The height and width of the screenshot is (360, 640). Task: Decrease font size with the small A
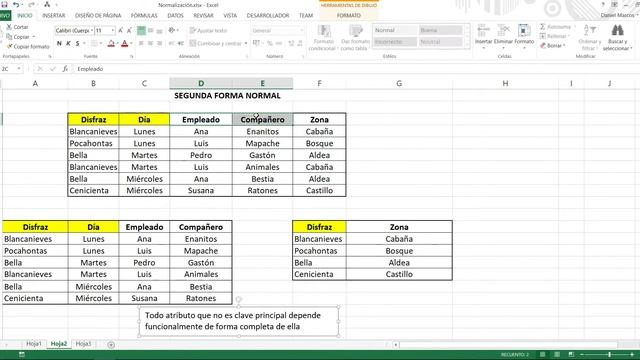[129, 31]
